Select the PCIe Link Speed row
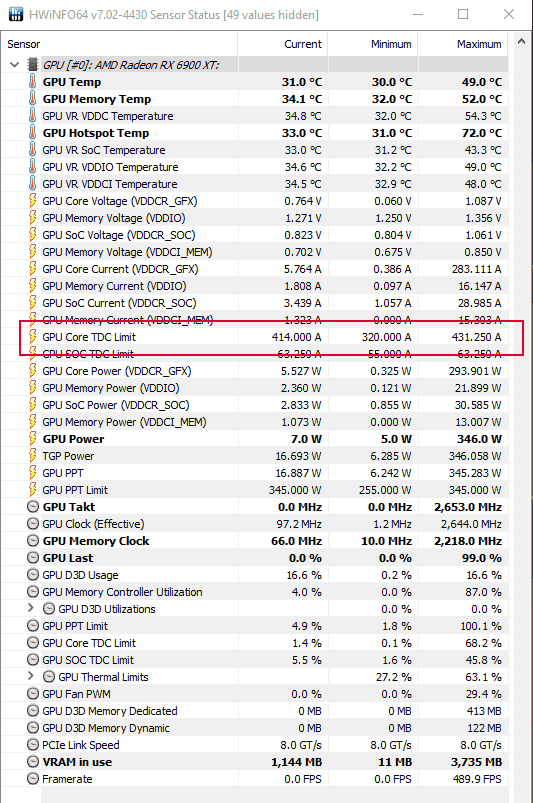 click(x=255, y=745)
